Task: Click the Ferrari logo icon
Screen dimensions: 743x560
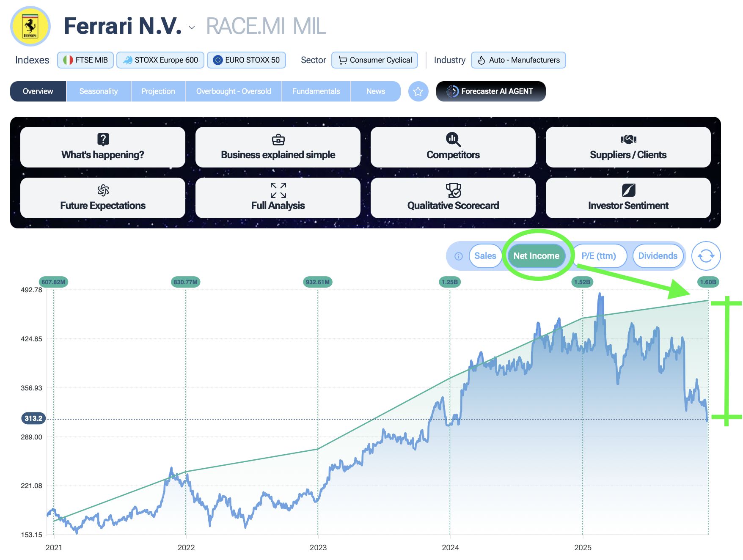Action: click(30, 26)
